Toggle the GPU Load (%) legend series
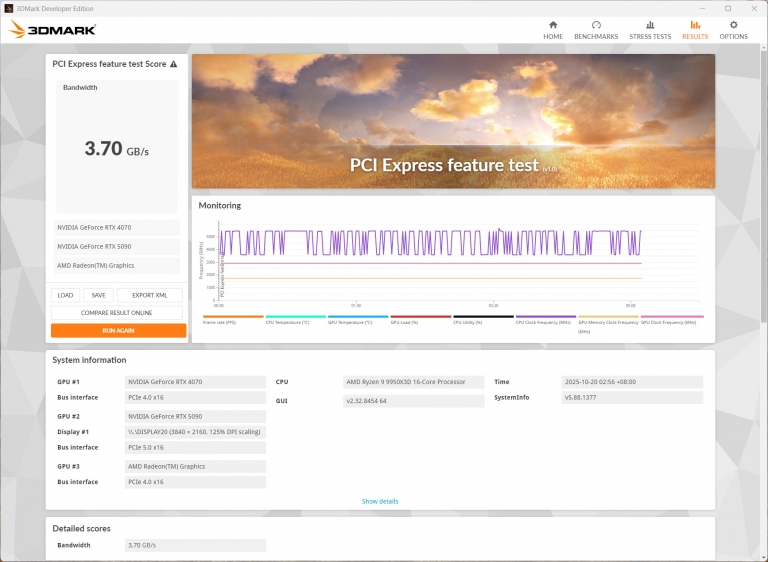This screenshot has height=562, width=768. click(420, 317)
